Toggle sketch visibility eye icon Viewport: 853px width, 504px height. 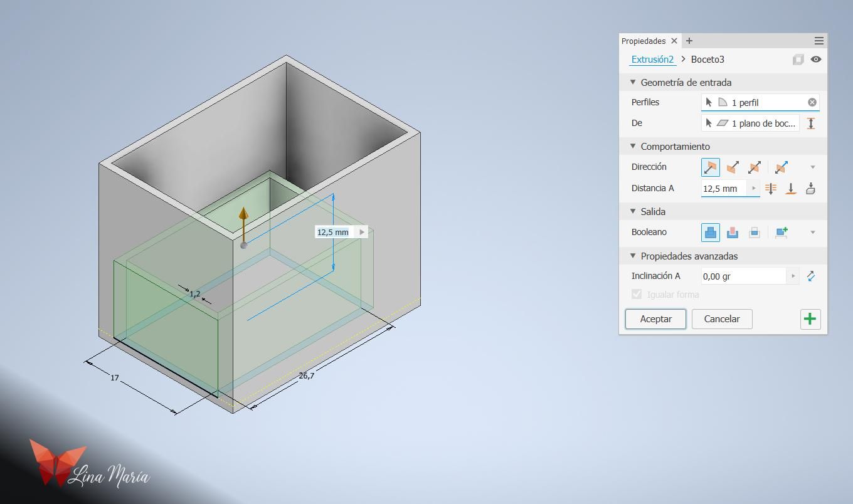(x=816, y=59)
